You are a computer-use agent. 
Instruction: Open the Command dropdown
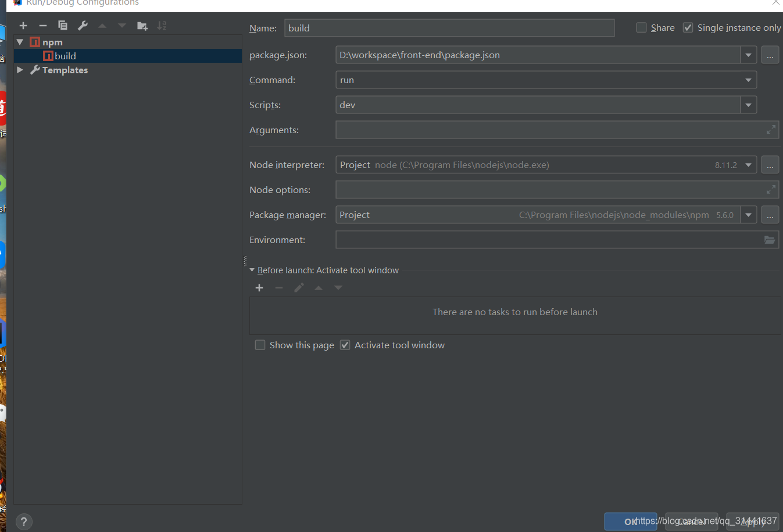tap(749, 80)
